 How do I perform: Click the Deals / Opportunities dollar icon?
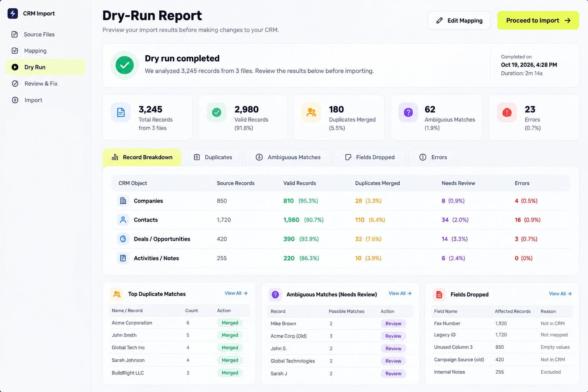[x=123, y=239]
